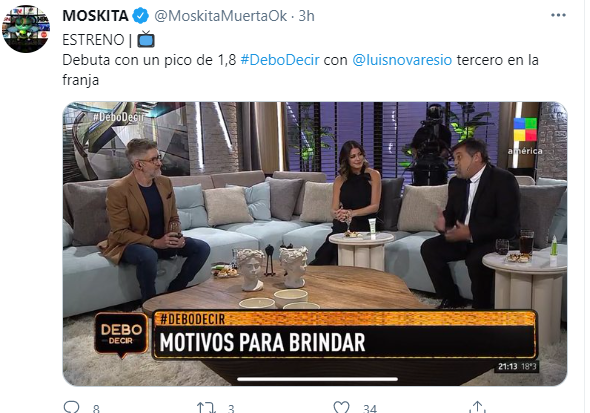Click the retweet count 3
590x413 pixels.
[x=231, y=409]
